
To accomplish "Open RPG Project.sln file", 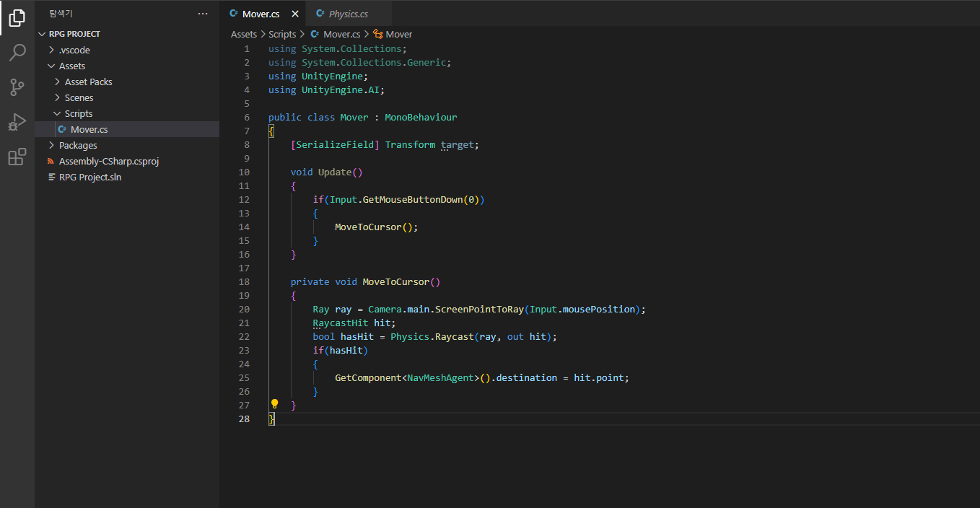I will tap(89, 177).
